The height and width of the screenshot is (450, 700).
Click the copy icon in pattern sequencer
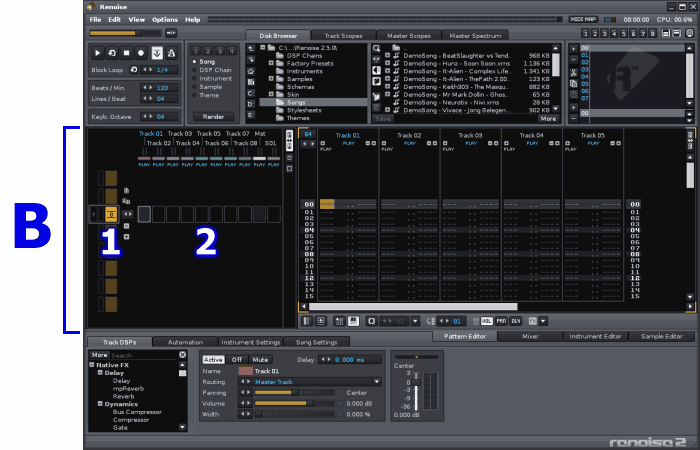click(574, 83)
